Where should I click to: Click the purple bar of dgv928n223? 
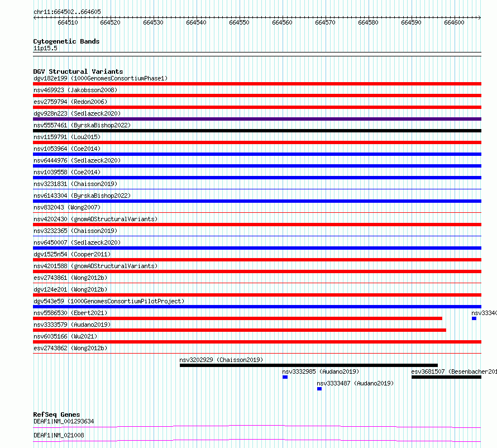[x=257, y=119]
